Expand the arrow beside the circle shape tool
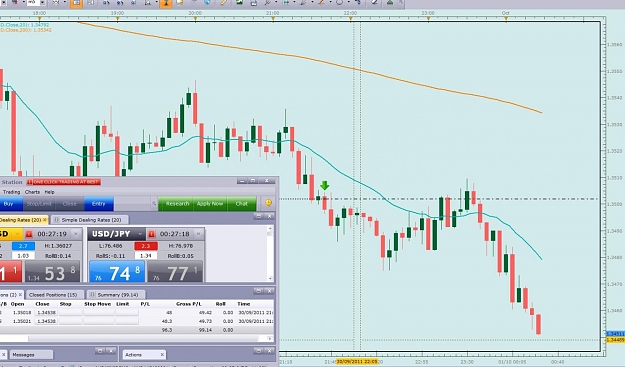Image resolution: width=625 pixels, height=367 pixels. [348, 3]
